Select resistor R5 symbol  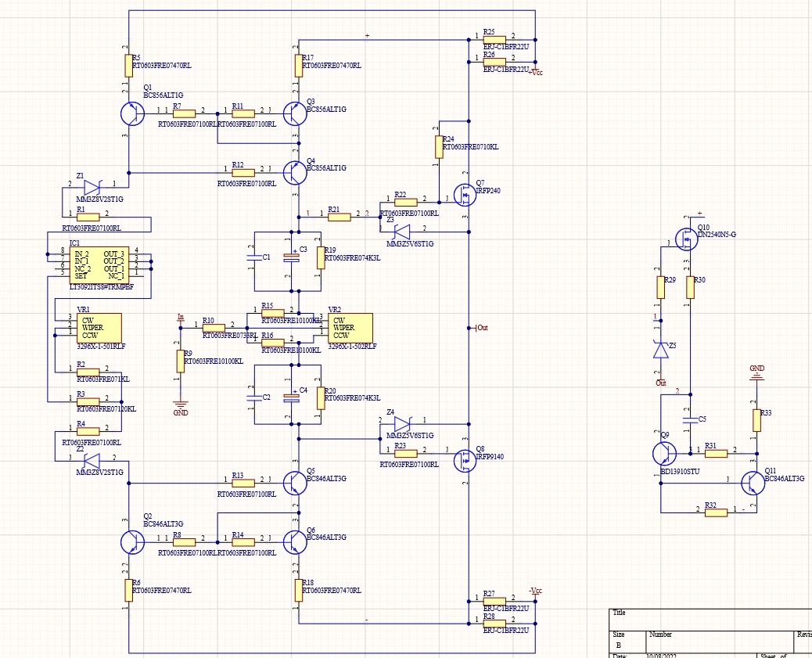129,66
